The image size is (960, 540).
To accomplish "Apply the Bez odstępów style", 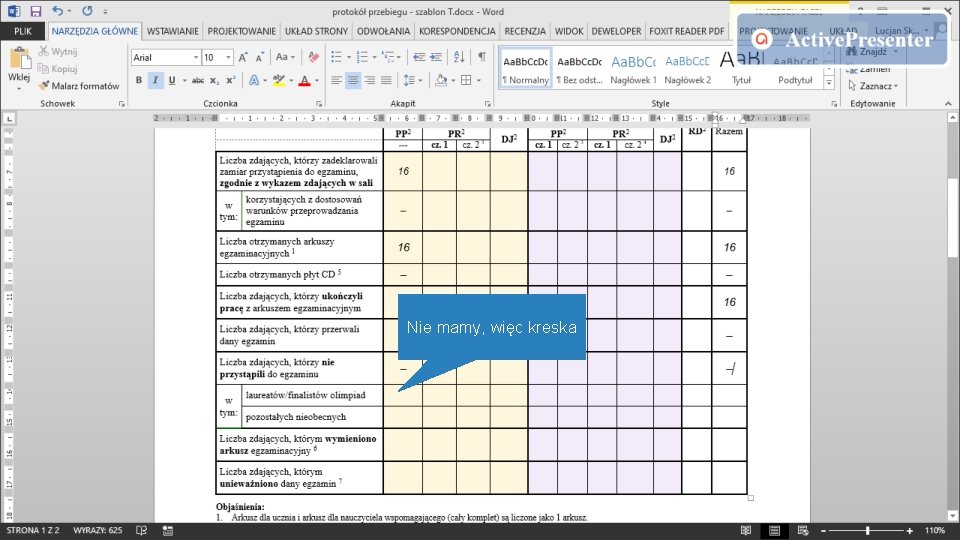I will click(x=579, y=68).
